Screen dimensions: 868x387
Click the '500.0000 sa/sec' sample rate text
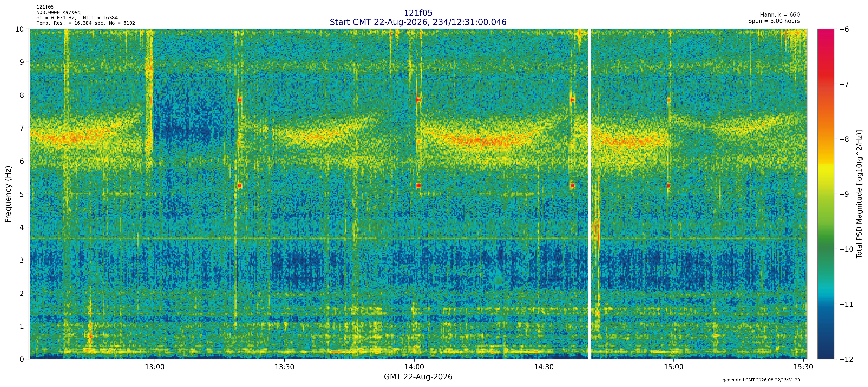pyautogui.click(x=58, y=12)
